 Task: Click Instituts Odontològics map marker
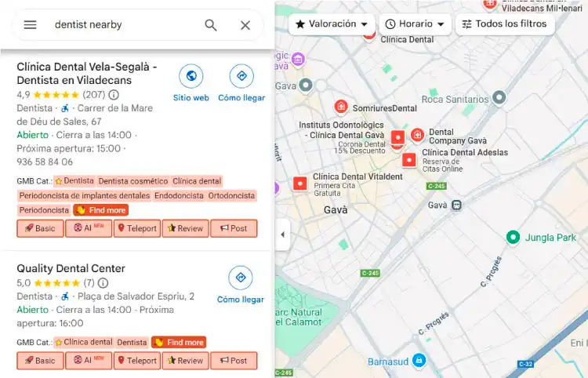[x=397, y=137]
